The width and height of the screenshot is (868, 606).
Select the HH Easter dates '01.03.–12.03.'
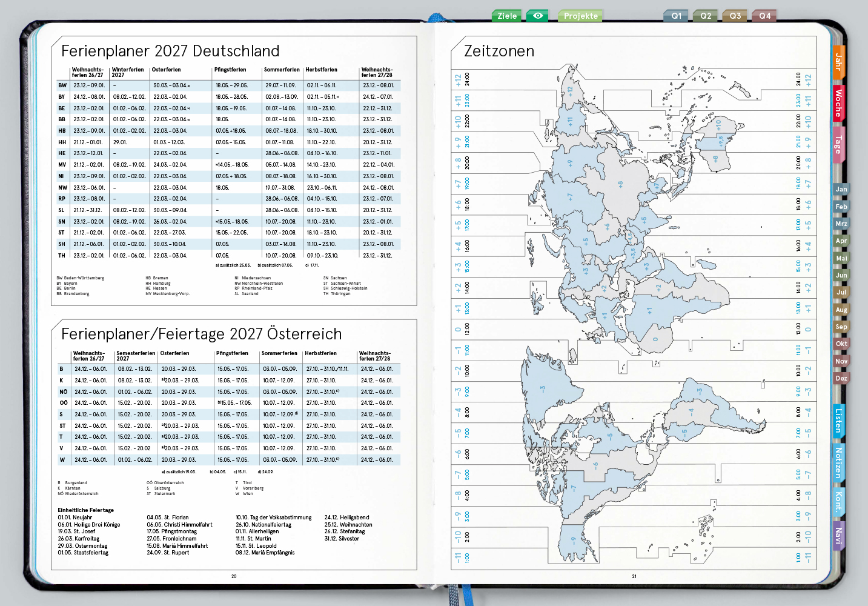click(169, 142)
